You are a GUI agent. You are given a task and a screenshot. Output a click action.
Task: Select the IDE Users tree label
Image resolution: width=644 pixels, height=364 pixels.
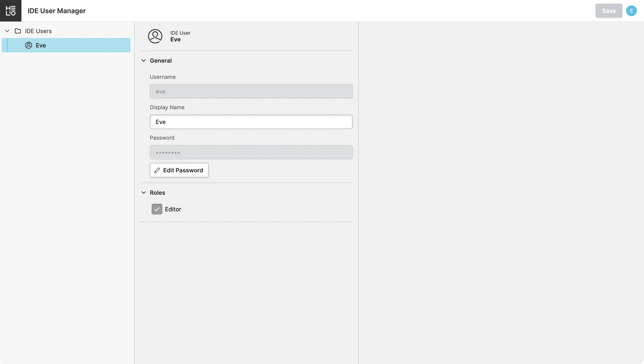38,31
